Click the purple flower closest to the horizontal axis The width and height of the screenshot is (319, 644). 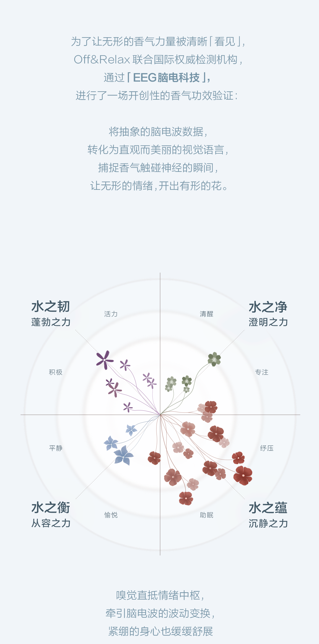click(x=128, y=407)
